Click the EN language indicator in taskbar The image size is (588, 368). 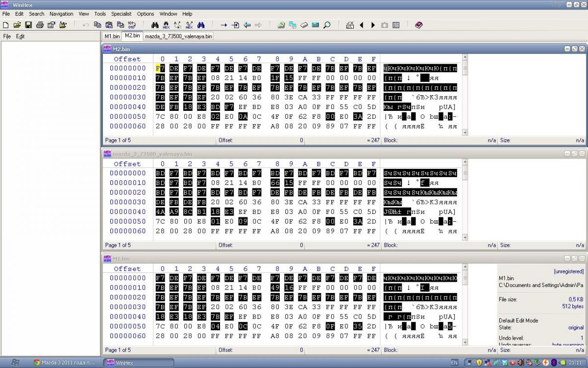point(454,363)
